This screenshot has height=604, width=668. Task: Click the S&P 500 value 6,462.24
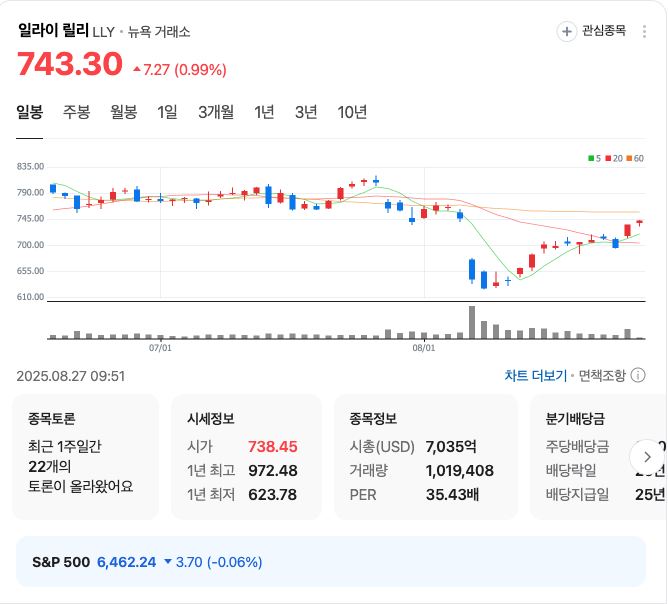(127, 562)
